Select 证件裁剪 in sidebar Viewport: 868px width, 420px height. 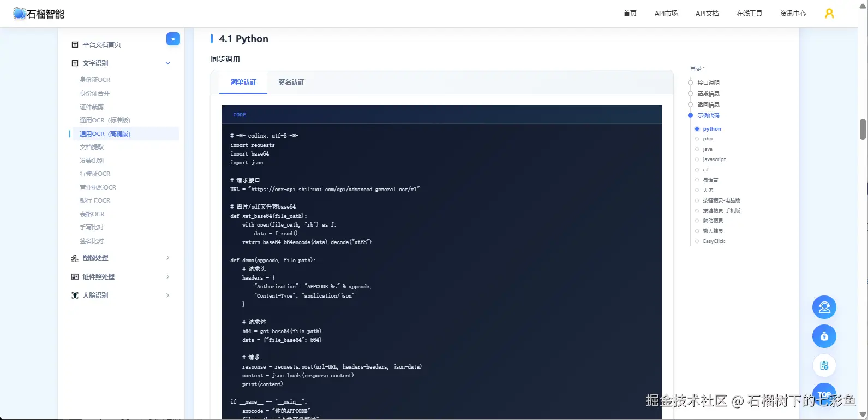coord(92,107)
